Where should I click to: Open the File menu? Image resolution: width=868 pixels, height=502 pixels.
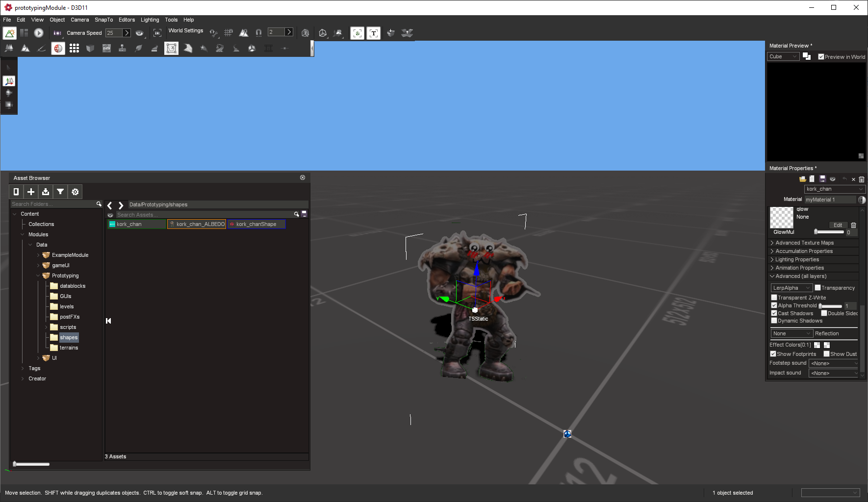7,20
